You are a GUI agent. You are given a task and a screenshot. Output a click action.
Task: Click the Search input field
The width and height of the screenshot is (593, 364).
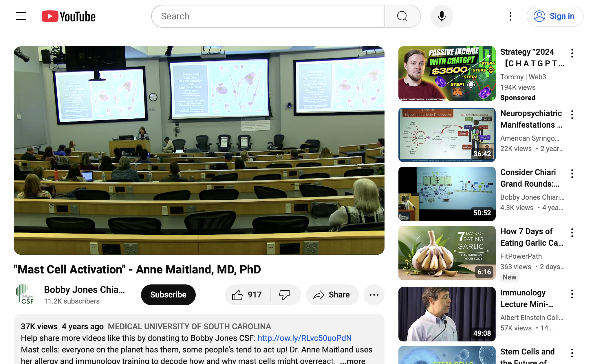268,16
